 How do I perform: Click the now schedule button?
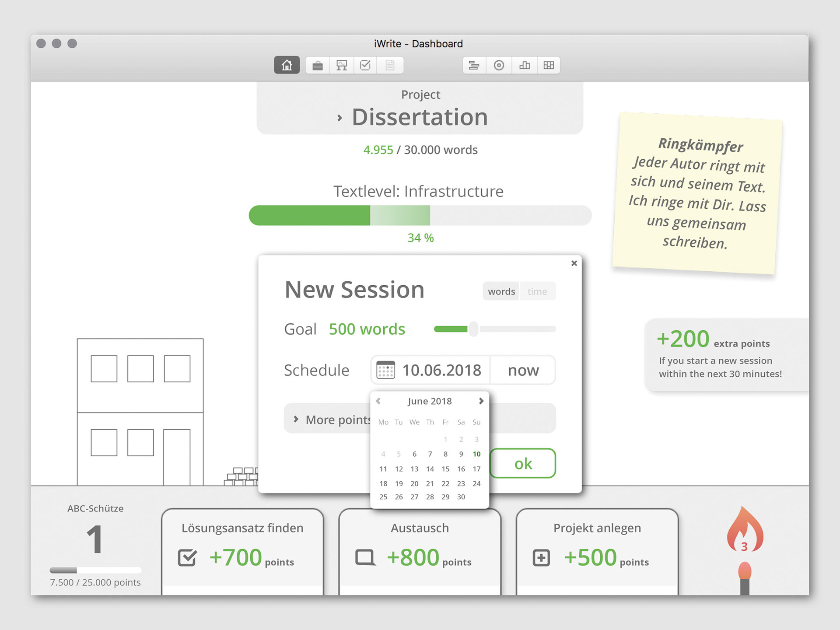tap(523, 370)
